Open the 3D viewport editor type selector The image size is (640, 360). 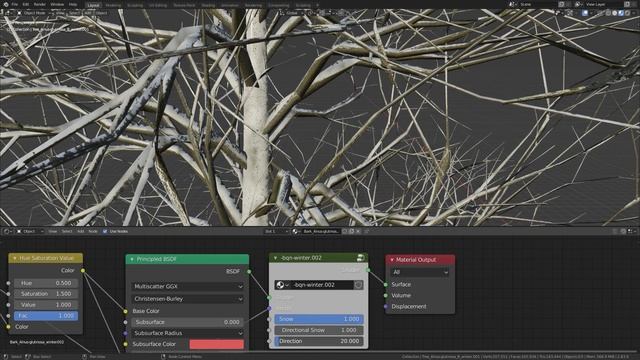[9, 13]
